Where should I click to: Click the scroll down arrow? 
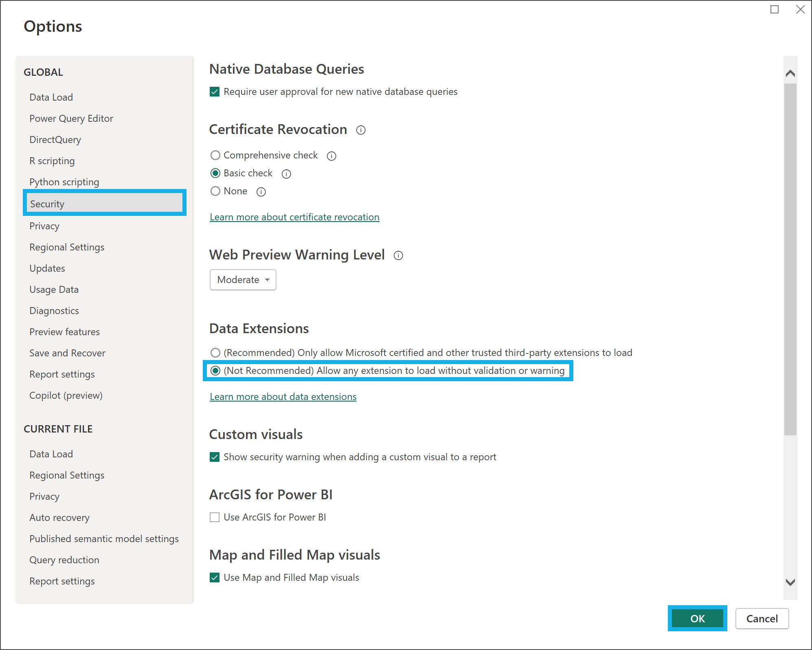(x=790, y=582)
